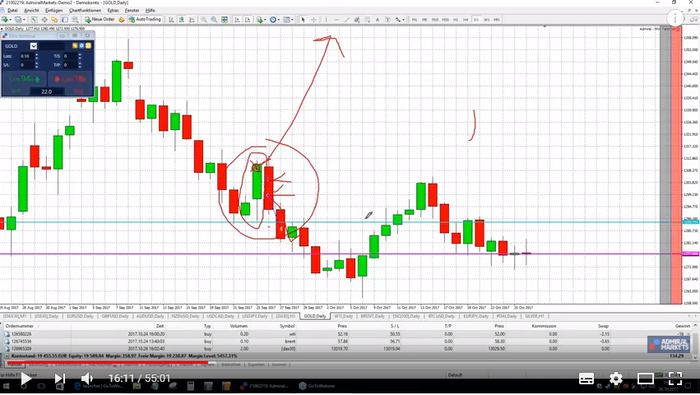Image resolution: width=700 pixels, height=395 pixels.
Task: Open the Einfügen menu
Action: coord(54,10)
